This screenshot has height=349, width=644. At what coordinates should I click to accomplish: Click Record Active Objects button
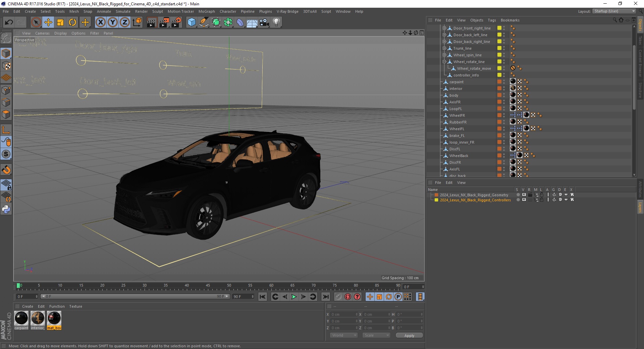[338, 297]
